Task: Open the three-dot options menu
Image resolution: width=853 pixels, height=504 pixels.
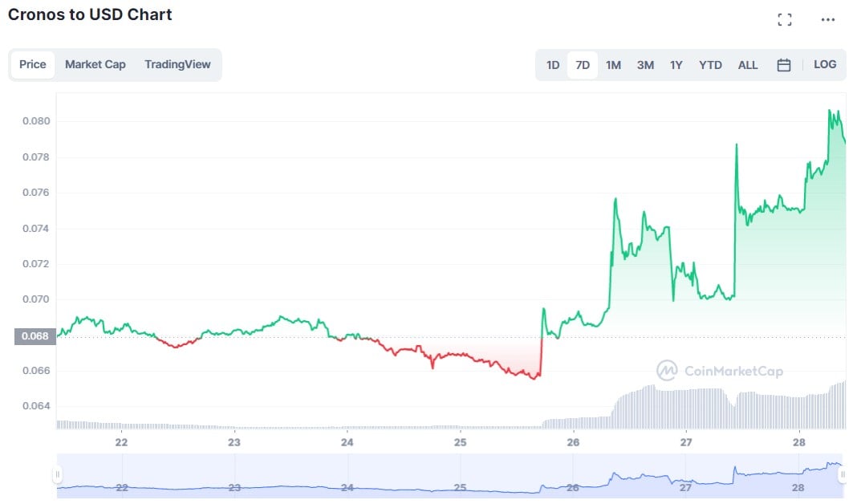Action: click(826, 19)
